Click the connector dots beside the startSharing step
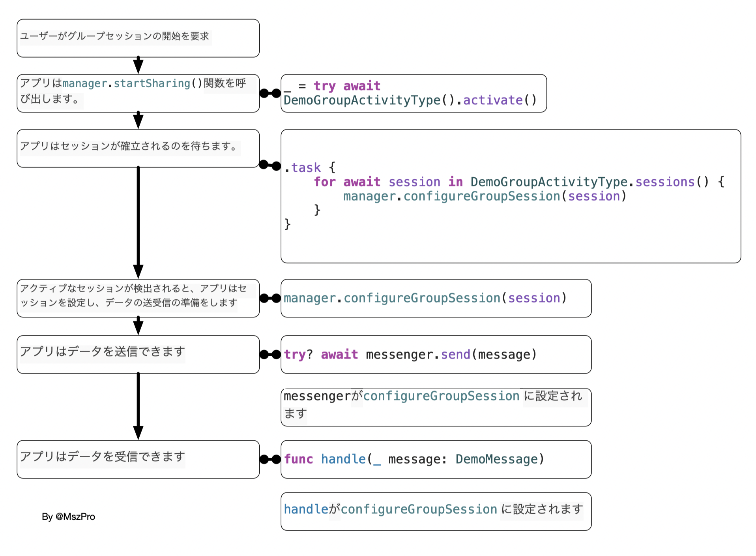Viewport: 756px width, 556px height. 270,93
